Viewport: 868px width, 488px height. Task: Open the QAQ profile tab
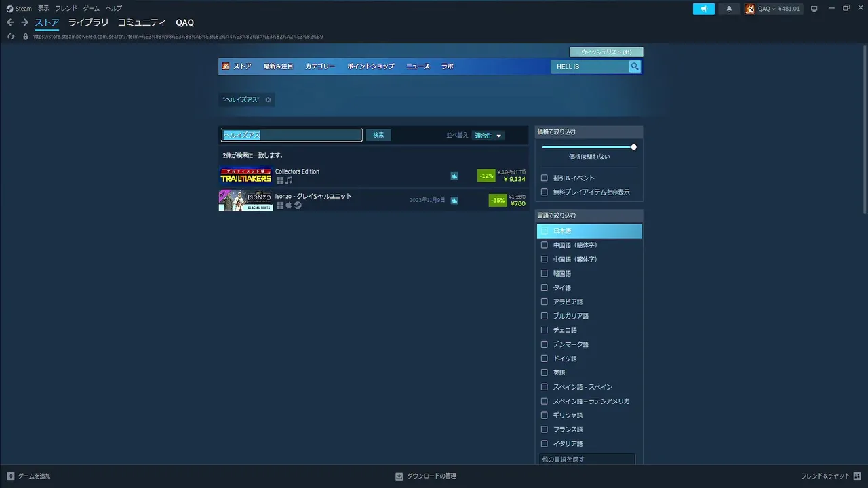(184, 22)
